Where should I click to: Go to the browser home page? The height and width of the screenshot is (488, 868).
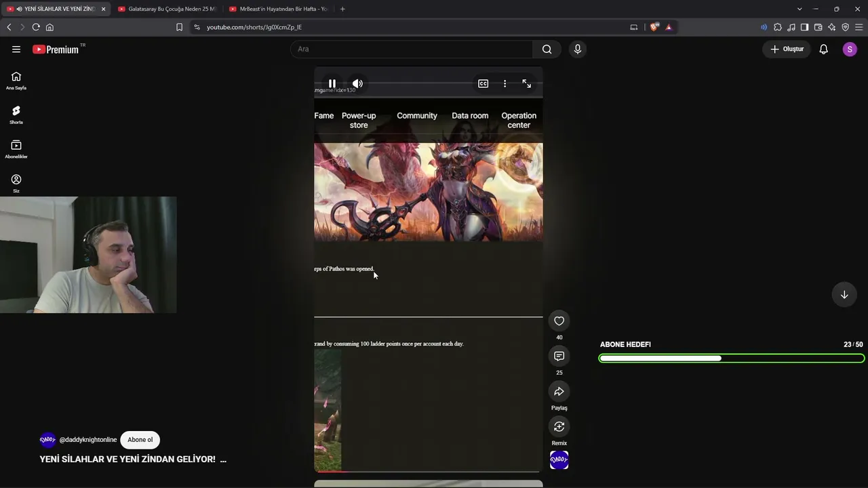pyautogui.click(x=50, y=27)
